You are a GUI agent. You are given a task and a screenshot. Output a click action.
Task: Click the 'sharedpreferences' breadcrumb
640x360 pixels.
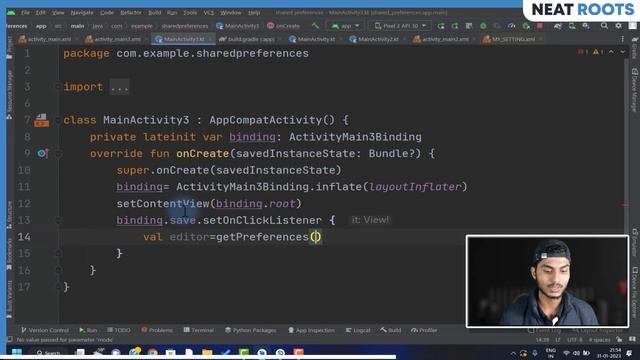coord(184,26)
